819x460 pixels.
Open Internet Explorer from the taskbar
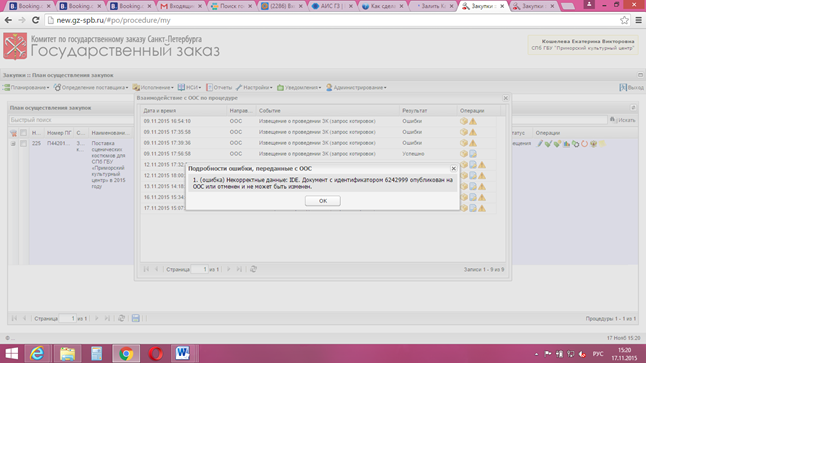[x=37, y=353]
